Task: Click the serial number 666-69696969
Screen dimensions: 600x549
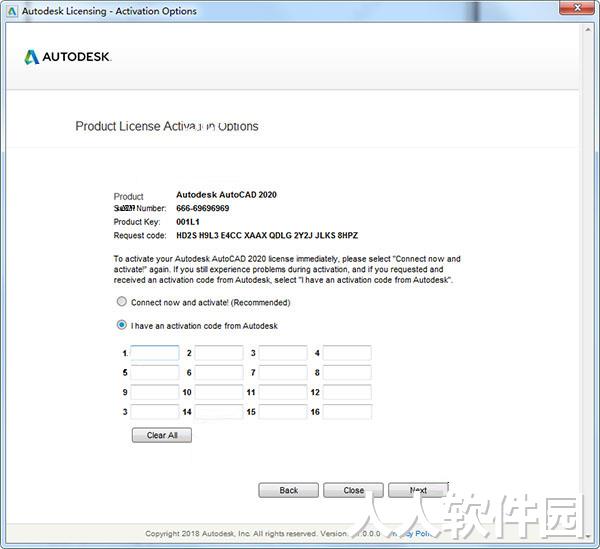Action: click(203, 208)
